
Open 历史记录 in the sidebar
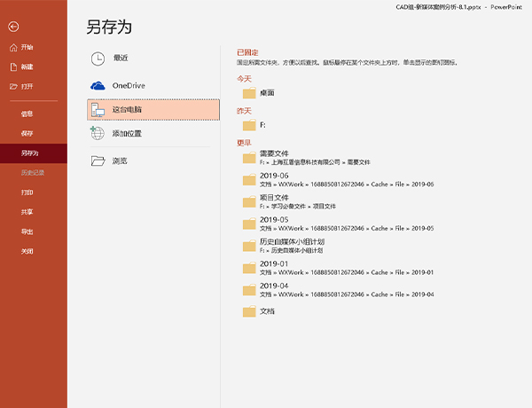(34, 173)
